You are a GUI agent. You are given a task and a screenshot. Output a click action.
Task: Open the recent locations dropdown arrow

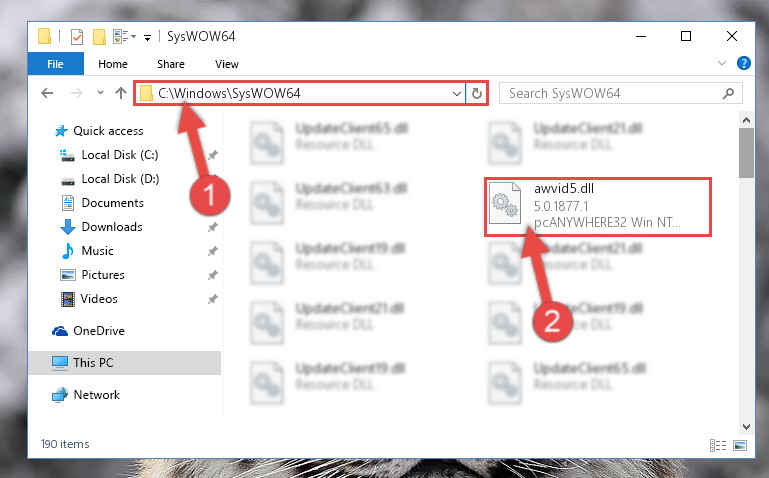coord(100,92)
